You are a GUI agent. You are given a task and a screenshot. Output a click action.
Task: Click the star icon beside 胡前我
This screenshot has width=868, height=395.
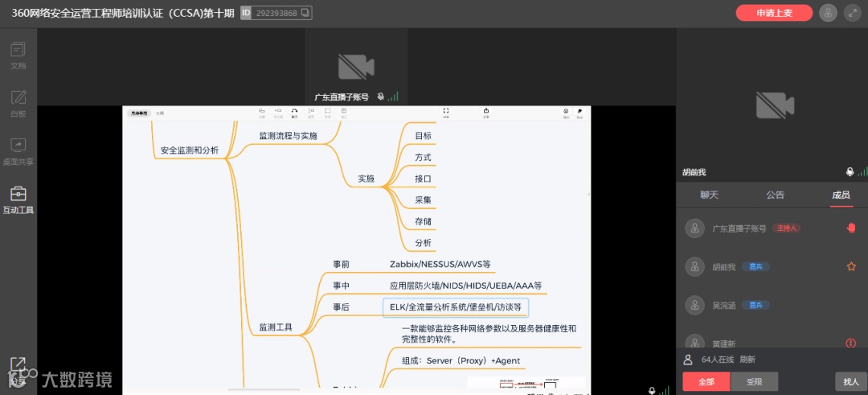[851, 266]
